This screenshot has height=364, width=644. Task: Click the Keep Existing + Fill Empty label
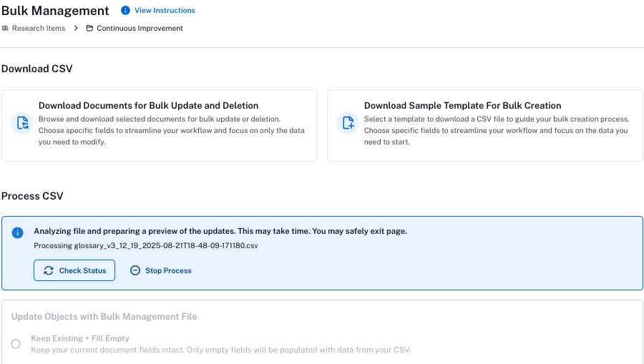(x=80, y=338)
